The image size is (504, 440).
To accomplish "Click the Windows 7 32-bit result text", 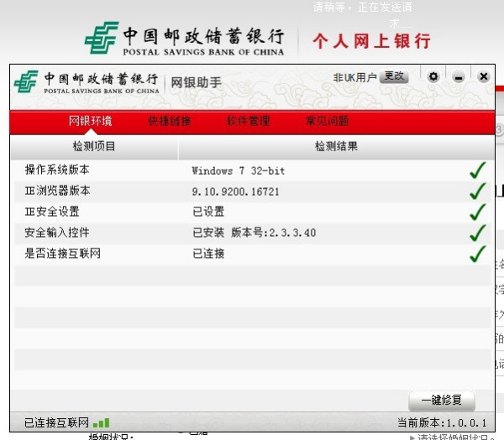I will [x=239, y=170].
